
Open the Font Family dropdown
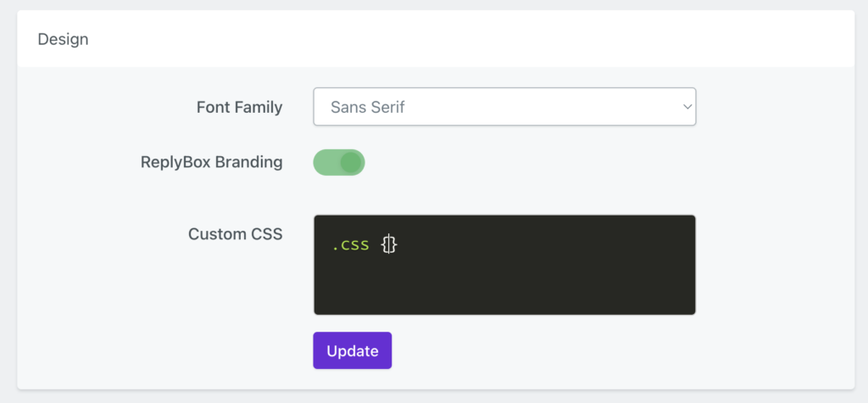coord(504,107)
